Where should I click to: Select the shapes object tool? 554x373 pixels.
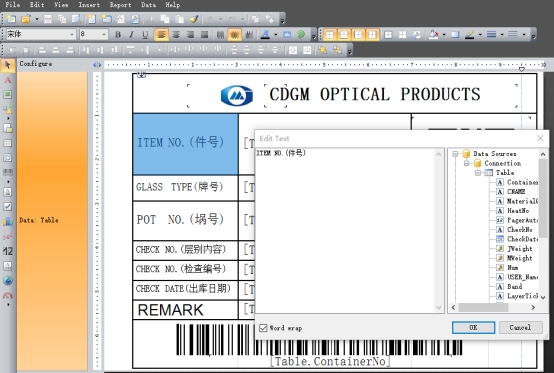click(x=7, y=109)
